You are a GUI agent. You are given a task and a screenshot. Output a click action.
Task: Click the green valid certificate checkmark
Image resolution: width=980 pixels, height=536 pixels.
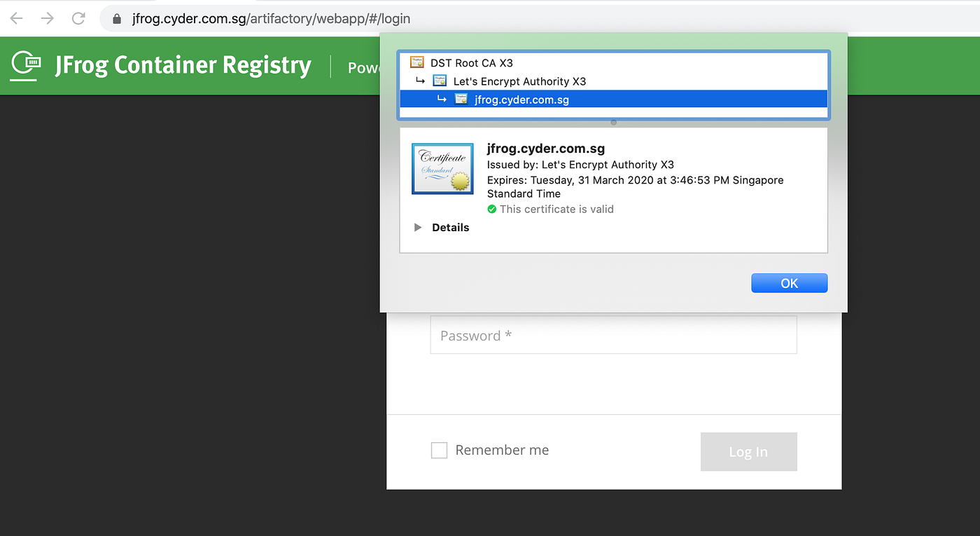click(492, 209)
